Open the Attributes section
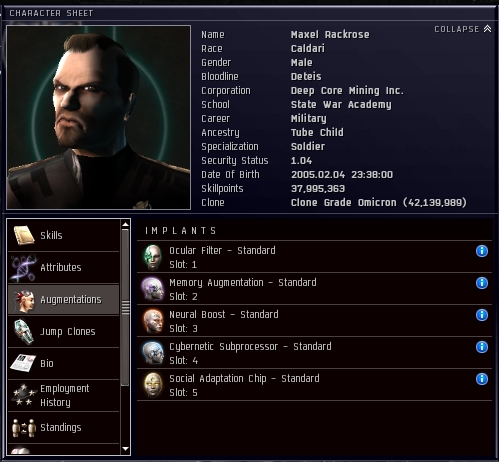This screenshot has height=462, width=499. pyautogui.click(x=64, y=267)
